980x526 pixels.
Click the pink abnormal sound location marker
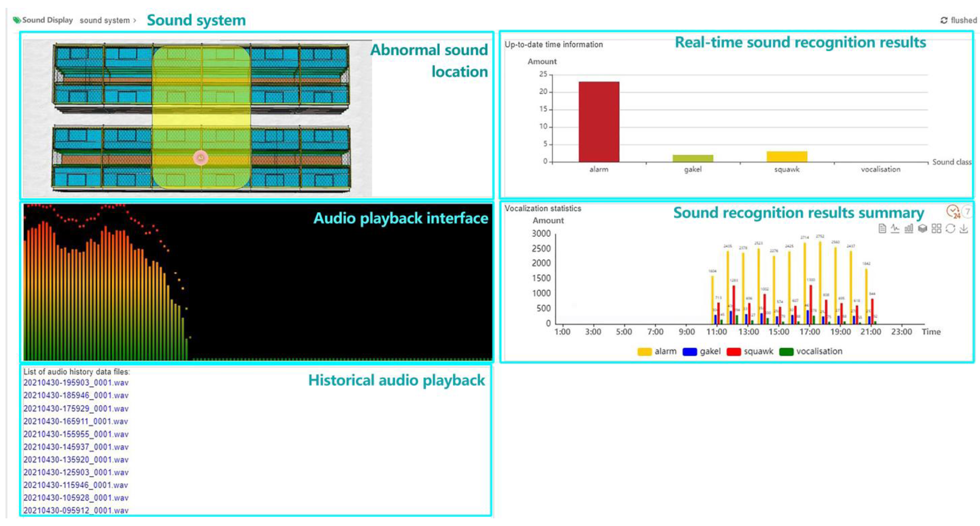click(x=200, y=158)
